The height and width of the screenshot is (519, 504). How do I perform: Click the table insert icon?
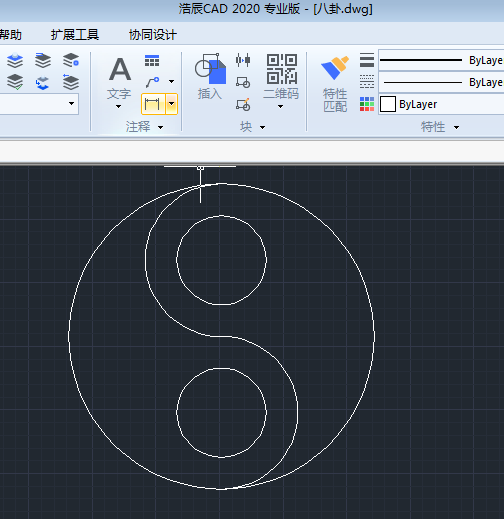click(x=152, y=61)
